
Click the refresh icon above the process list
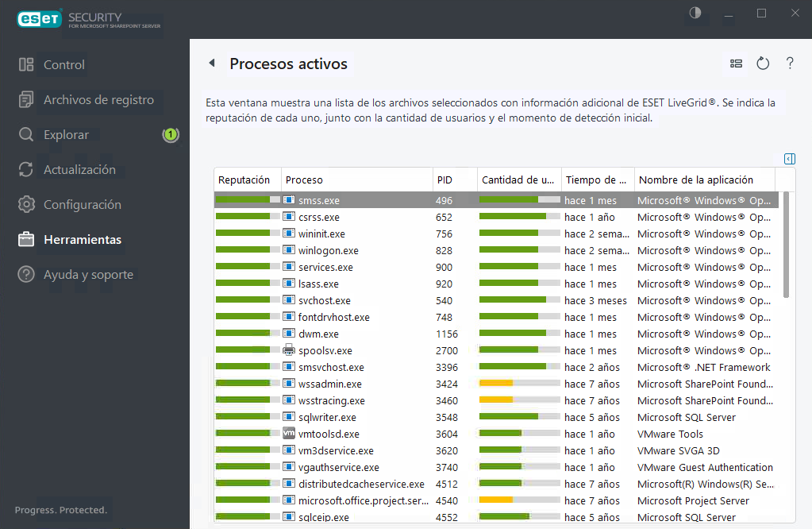(762, 64)
